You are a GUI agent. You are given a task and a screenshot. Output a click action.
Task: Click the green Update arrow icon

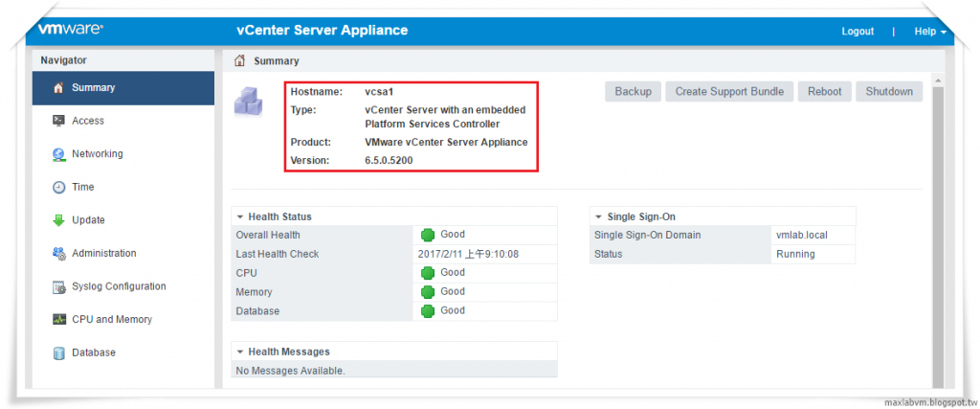[x=58, y=220]
